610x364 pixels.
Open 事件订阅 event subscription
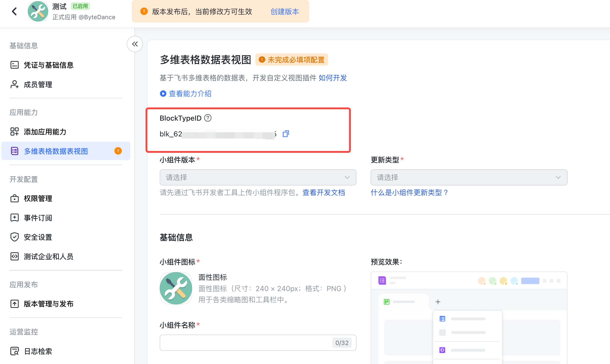(x=38, y=218)
